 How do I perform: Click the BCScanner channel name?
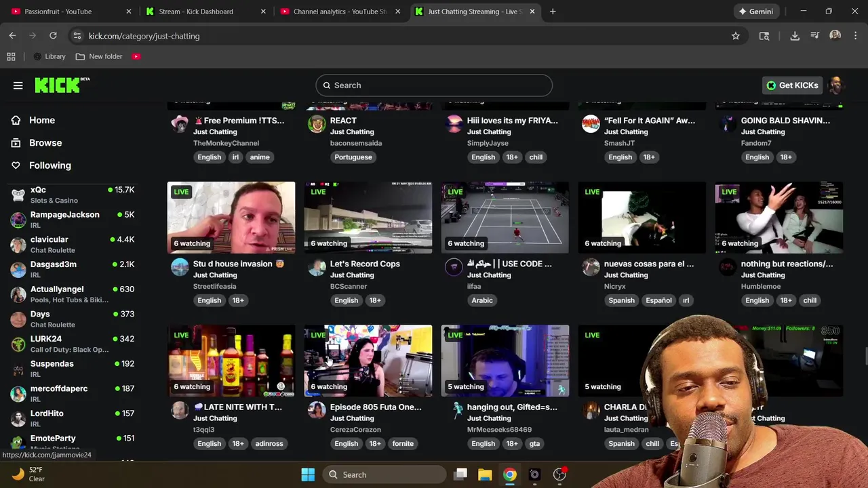(349, 286)
